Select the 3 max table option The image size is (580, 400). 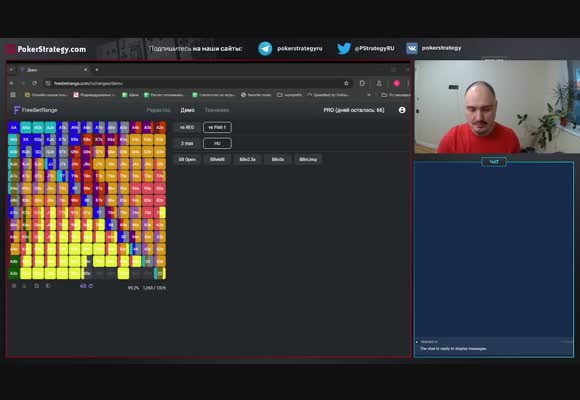187,143
